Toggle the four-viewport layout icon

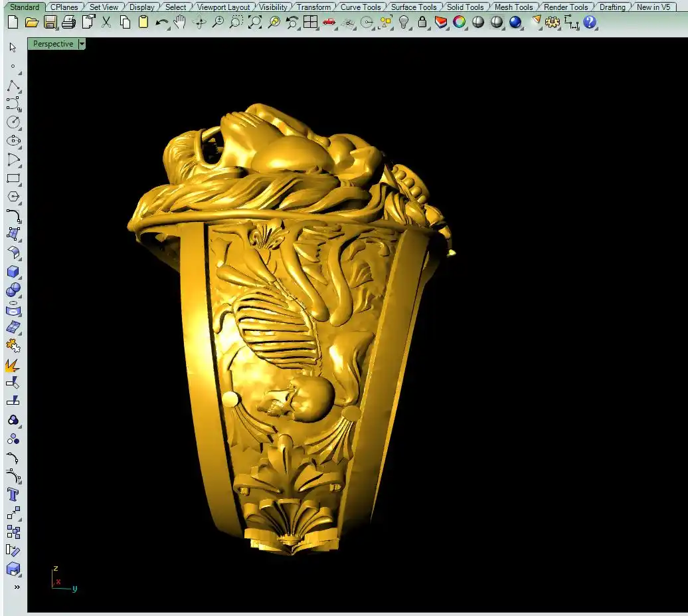[310, 22]
